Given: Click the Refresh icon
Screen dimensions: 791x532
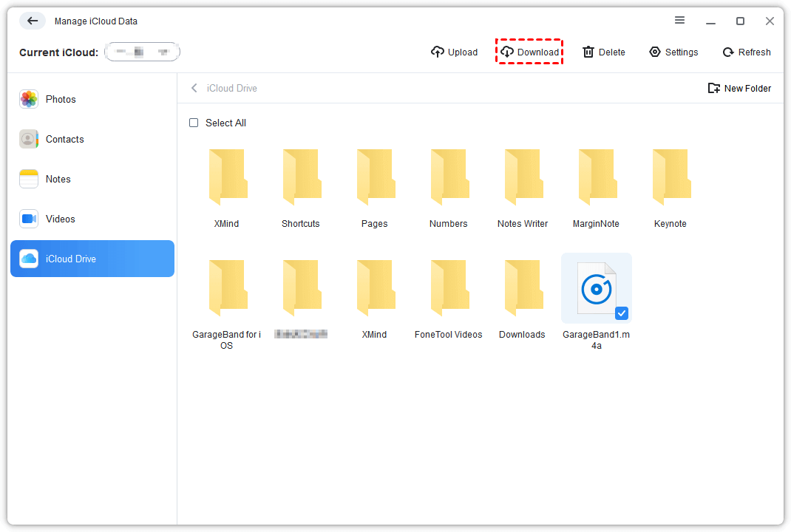Looking at the screenshot, I should pyautogui.click(x=728, y=52).
